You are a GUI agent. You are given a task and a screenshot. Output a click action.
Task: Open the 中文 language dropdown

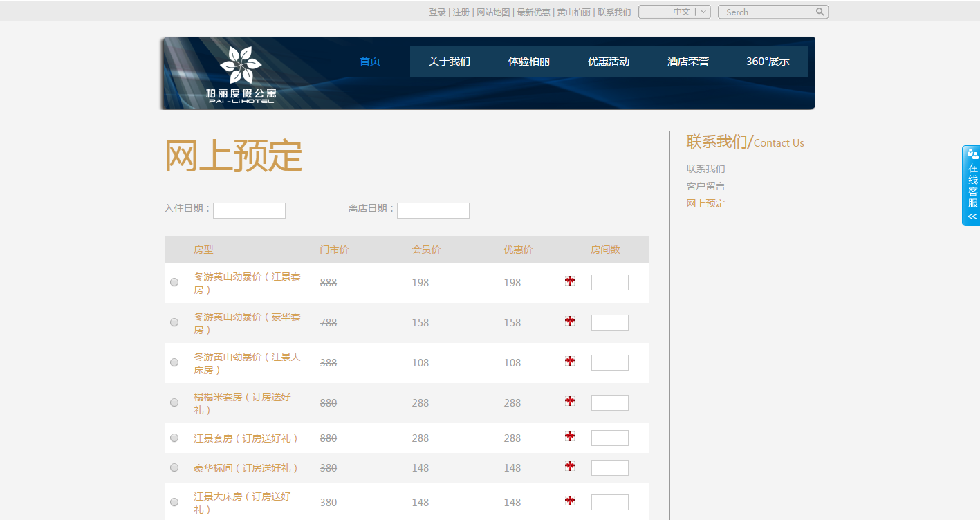tap(674, 12)
